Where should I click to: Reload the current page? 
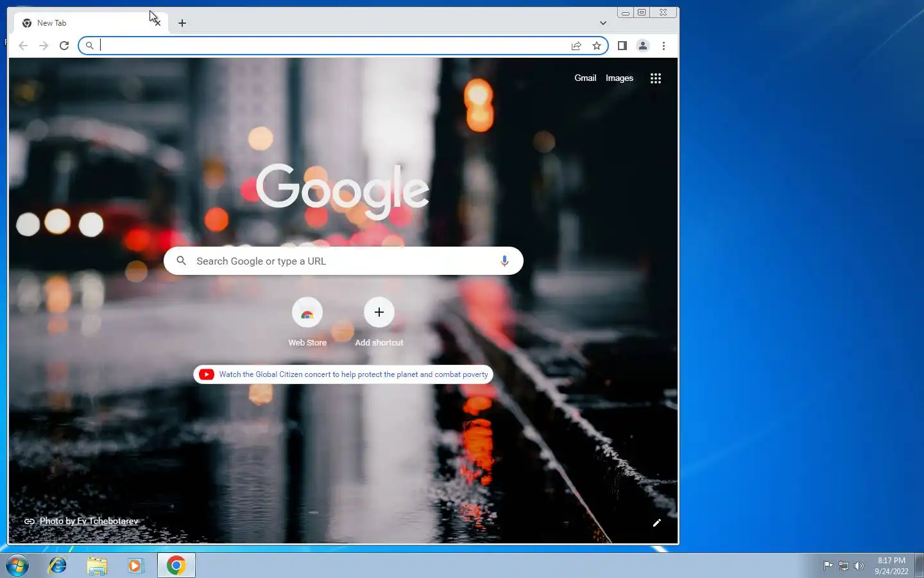[x=64, y=46]
